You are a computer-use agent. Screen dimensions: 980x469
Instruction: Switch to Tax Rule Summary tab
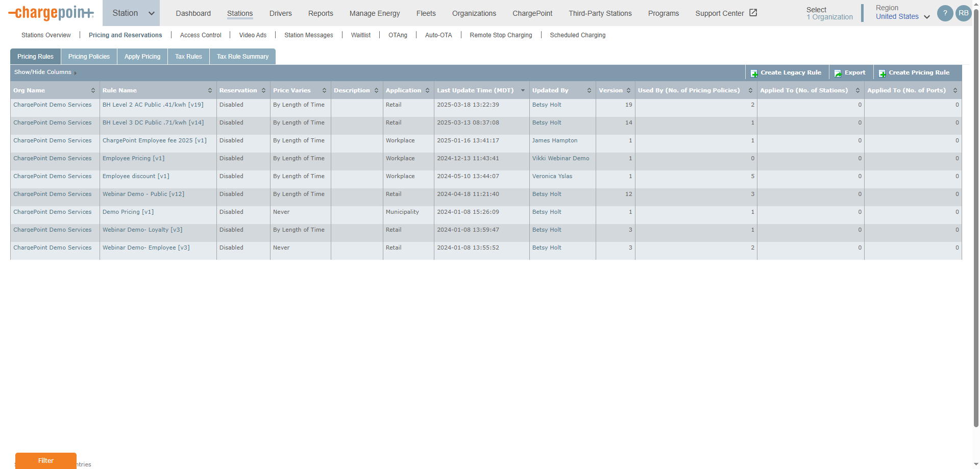tap(243, 57)
